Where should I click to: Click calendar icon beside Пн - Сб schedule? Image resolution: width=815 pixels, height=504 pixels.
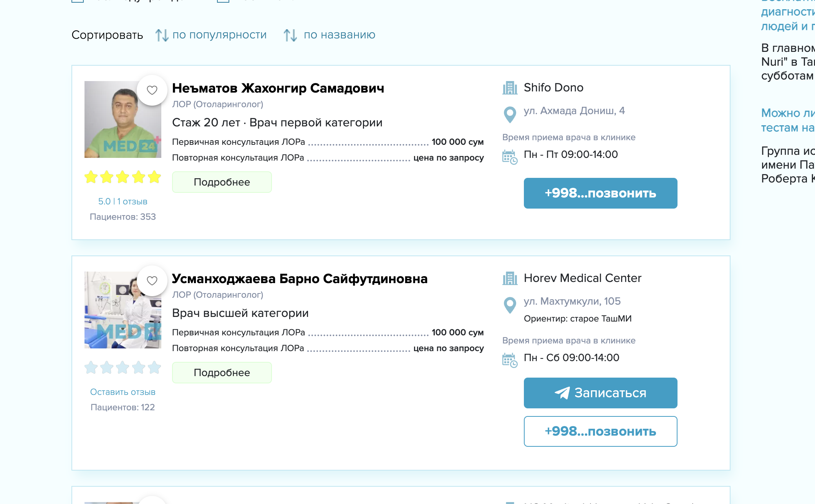[x=510, y=360]
